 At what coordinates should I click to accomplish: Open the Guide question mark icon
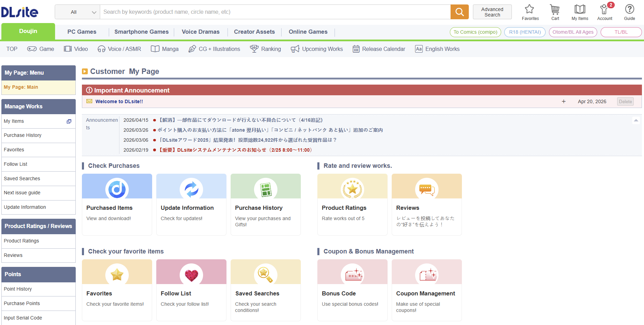[x=630, y=12]
